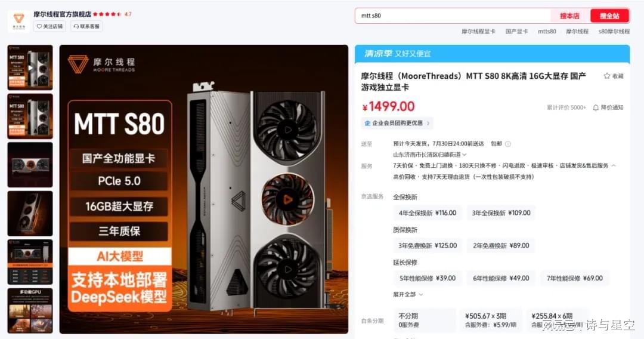
Task: Play the video on first product thumbnail
Action: (30, 68)
